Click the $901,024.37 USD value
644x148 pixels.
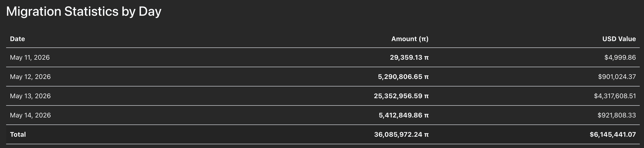617,77
